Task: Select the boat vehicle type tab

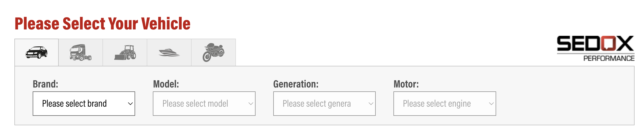Action: coord(169,52)
